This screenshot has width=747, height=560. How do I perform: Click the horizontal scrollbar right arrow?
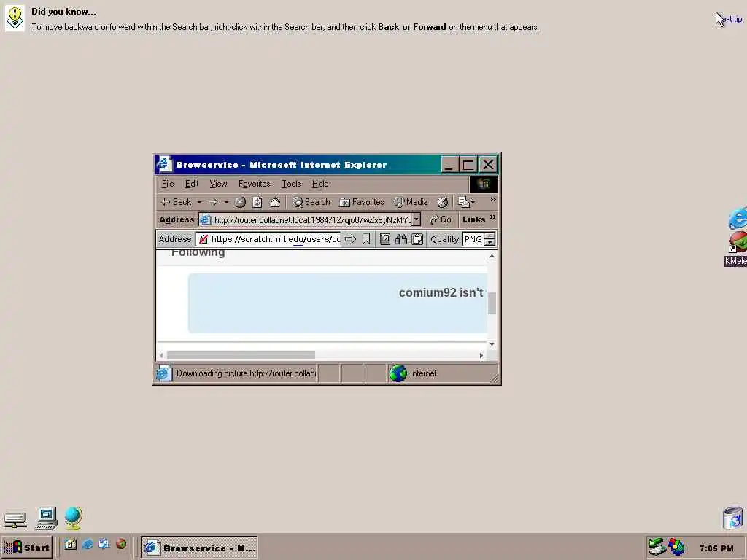(x=481, y=355)
